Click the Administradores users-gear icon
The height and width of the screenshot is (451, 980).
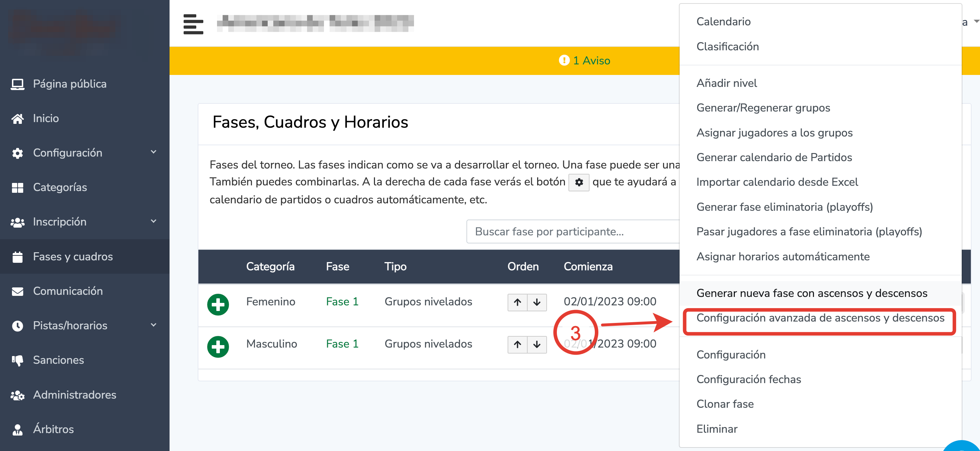pyautogui.click(x=18, y=395)
